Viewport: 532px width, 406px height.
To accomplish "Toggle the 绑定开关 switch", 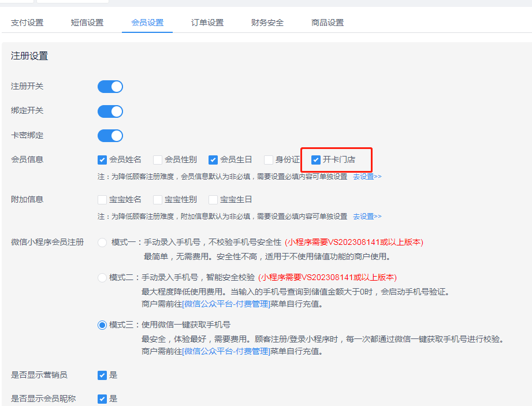I will [x=110, y=111].
